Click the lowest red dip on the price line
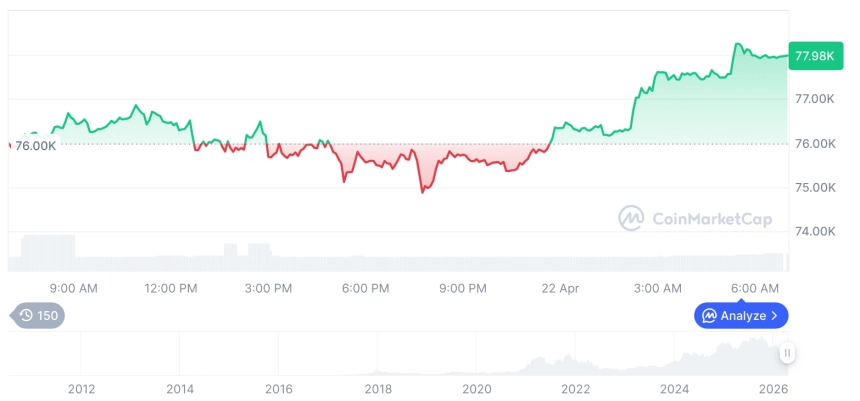The width and height of the screenshot is (860, 401). 422,191
